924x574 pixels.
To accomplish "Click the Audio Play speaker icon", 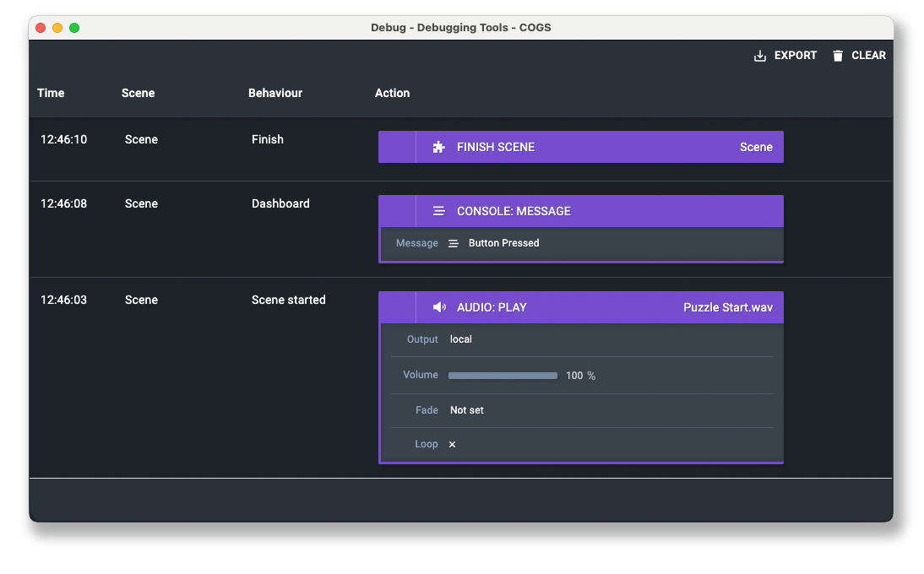I will (439, 307).
